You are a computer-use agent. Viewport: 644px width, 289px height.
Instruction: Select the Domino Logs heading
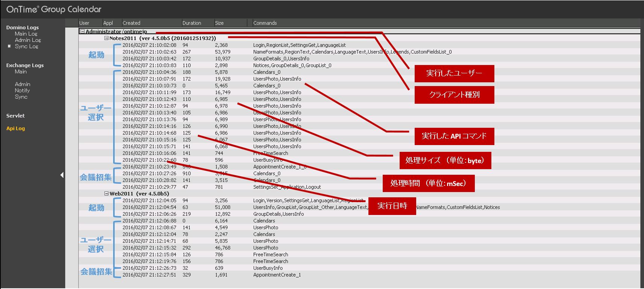[x=22, y=27]
